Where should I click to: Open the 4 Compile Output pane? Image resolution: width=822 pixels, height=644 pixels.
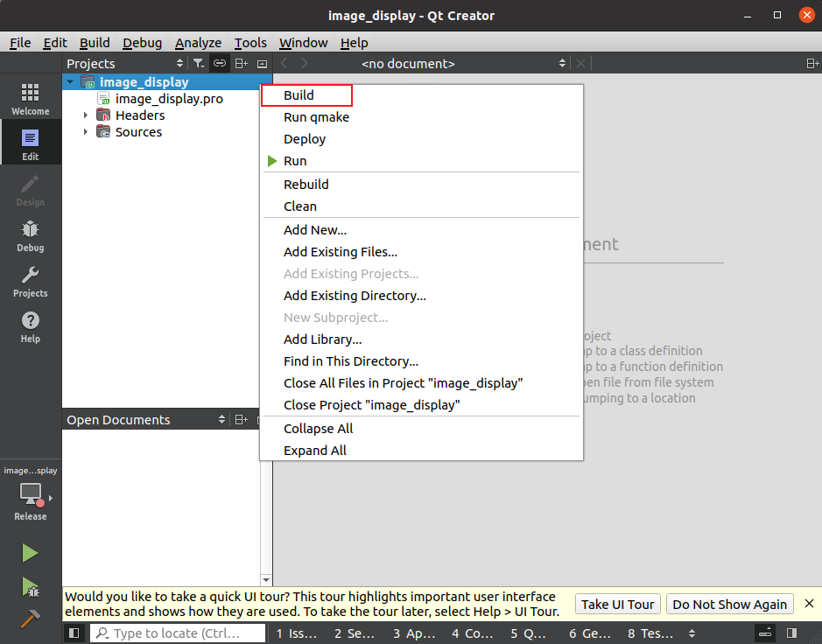pos(473,633)
